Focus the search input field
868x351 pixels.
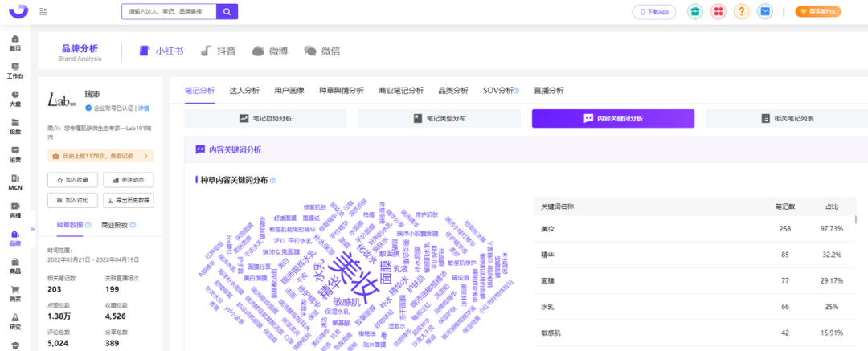169,11
